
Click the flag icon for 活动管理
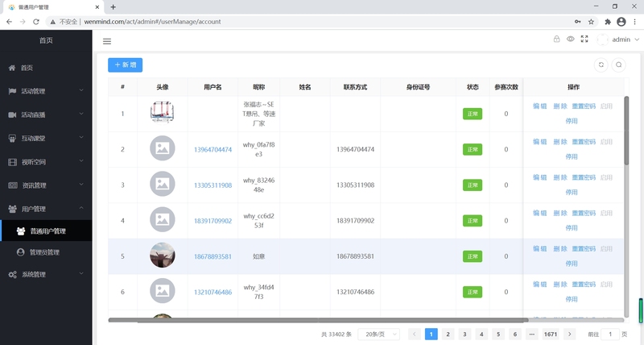[x=12, y=91]
